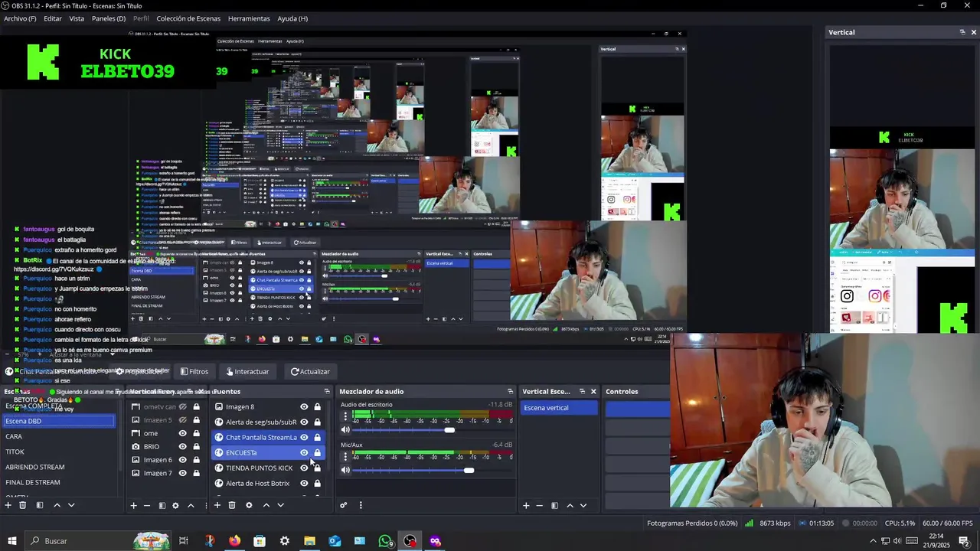Select the Imagen 6 vertical source

point(158,460)
